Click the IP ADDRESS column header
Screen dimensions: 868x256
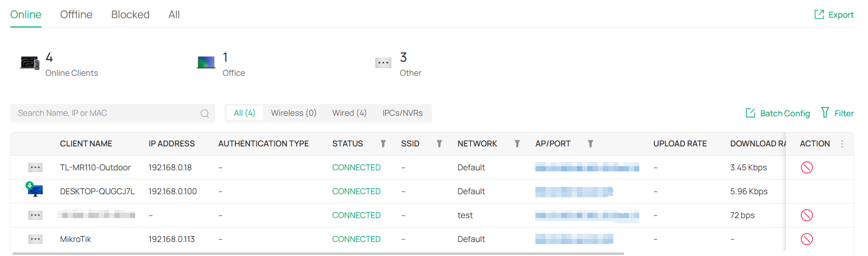point(172,144)
